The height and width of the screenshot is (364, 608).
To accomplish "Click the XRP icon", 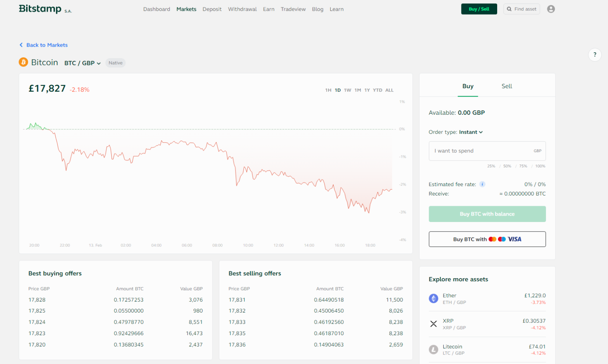I will 434,324.
